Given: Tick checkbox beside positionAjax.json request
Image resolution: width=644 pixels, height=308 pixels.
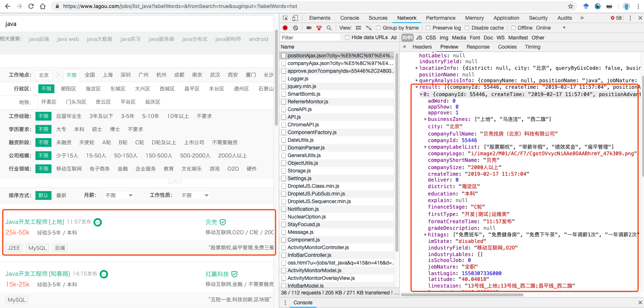Looking at the screenshot, I should 284,56.
